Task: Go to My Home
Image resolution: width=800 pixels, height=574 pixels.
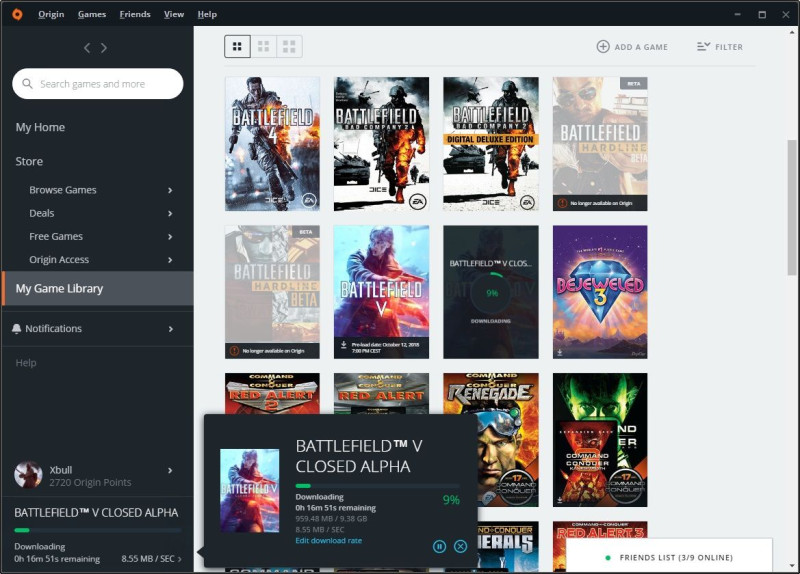Action: tap(40, 128)
